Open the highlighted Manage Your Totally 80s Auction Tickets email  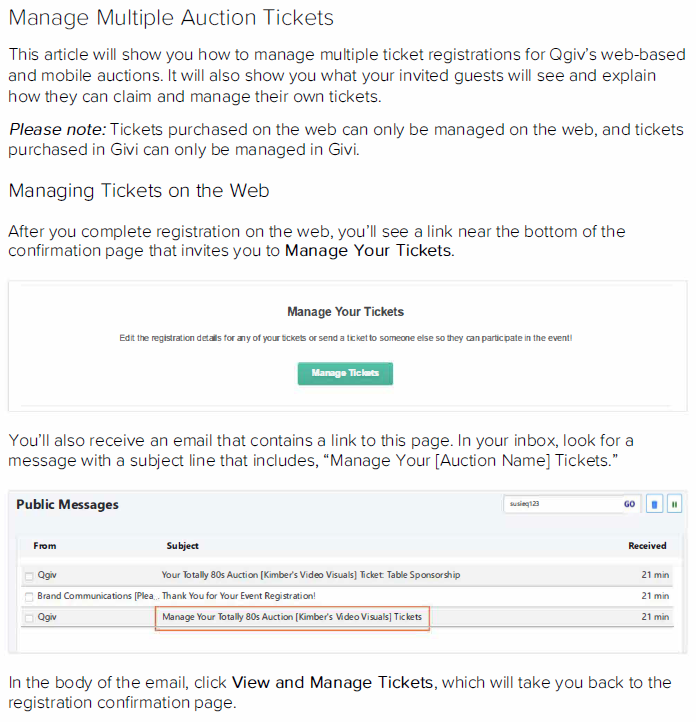[x=292, y=617]
